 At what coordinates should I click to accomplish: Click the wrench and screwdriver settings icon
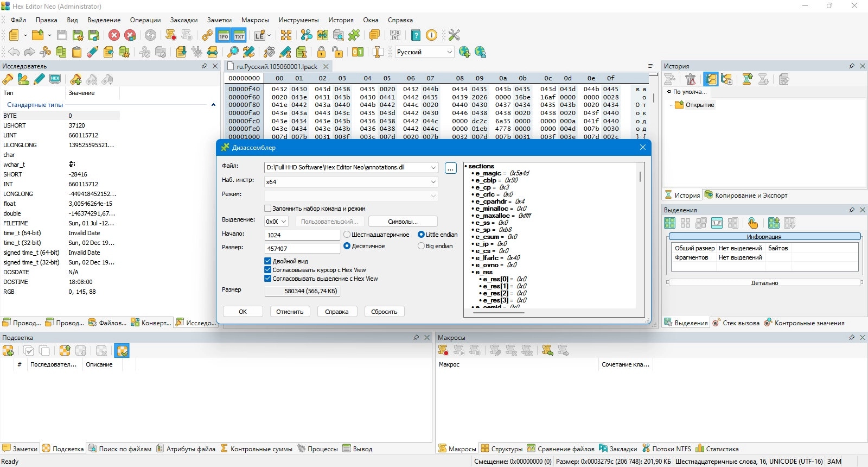454,35
